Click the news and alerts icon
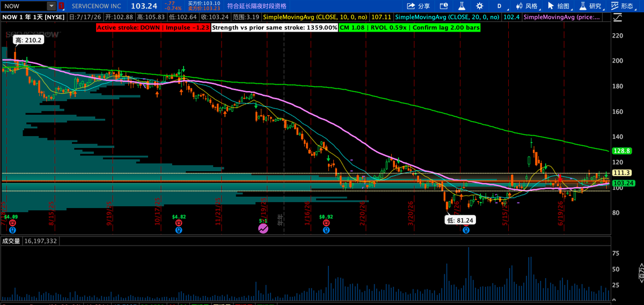The width and height of the screenshot is (644, 305). [443, 6]
